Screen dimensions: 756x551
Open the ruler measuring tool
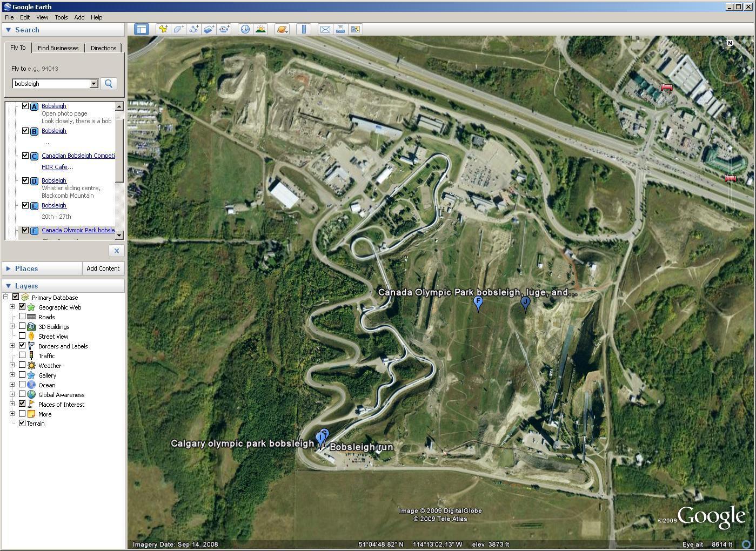[304, 29]
